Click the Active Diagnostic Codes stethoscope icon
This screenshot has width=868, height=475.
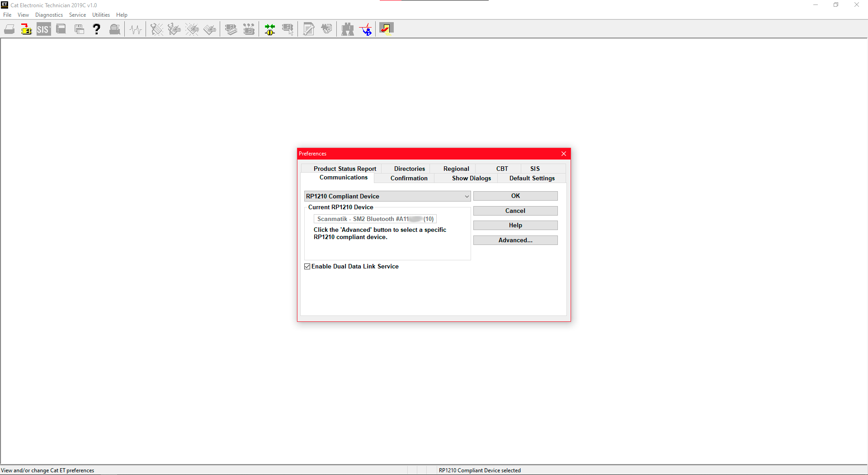coord(156,29)
